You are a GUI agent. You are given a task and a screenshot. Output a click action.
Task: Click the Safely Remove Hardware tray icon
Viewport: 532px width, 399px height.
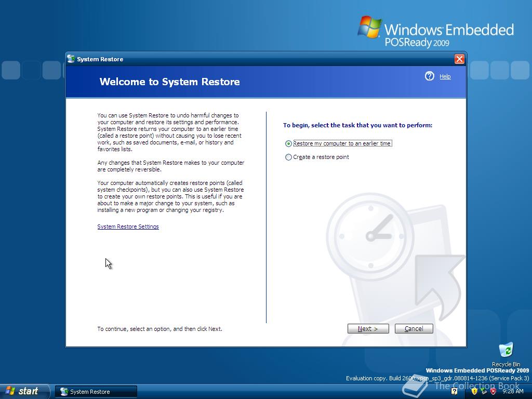pyautogui.click(x=484, y=391)
